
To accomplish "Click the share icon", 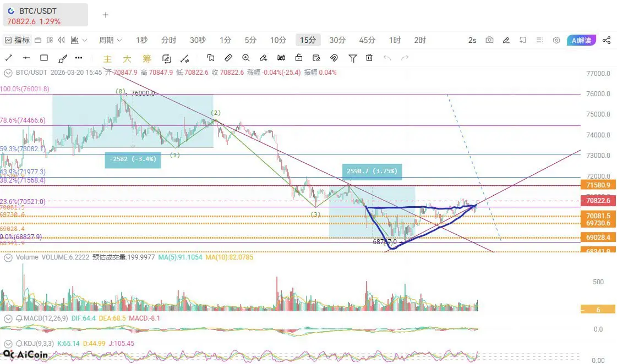I will tap(607, 40).
